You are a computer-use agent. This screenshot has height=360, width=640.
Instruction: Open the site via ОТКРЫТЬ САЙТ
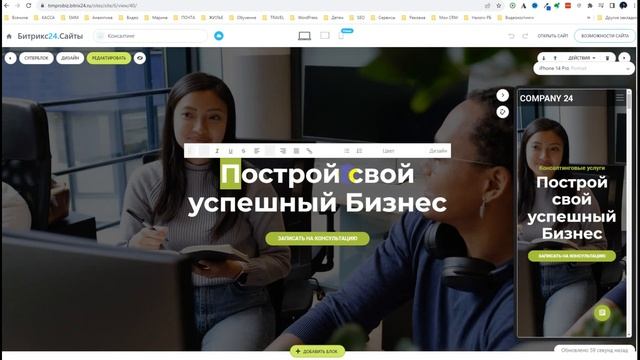click(x=553, y=36)
